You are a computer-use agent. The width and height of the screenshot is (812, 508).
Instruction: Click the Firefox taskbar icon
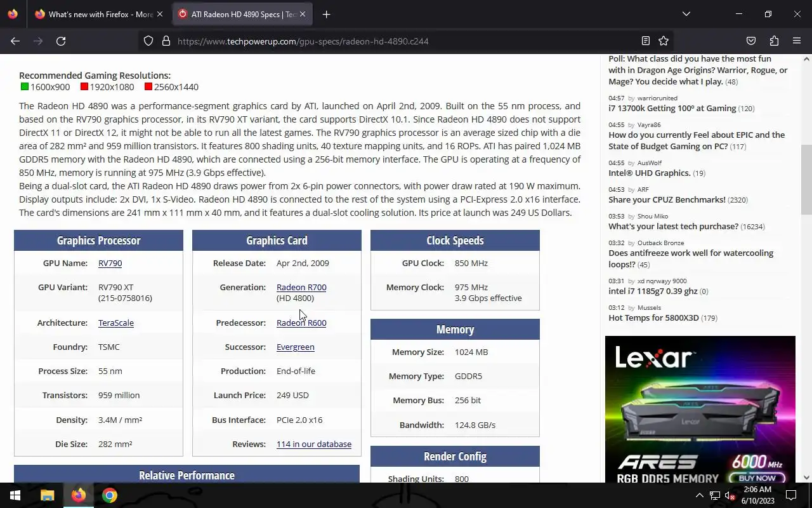pyautogui.click(x=79, y=495)
